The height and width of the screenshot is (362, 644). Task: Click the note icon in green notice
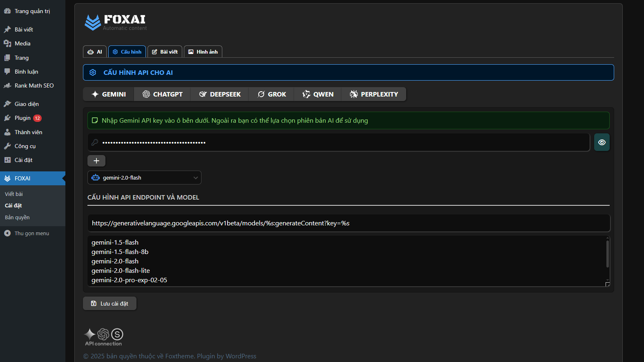[95, 120]
